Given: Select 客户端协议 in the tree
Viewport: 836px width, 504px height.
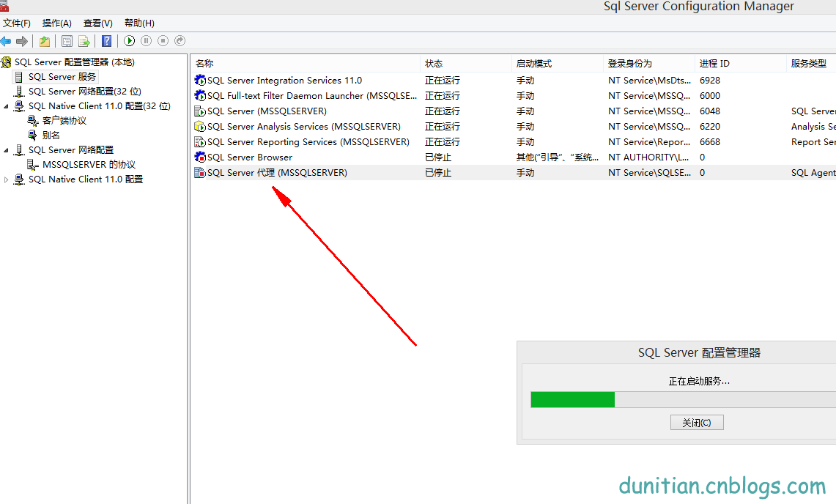Looking at the screenshot, I should pyautogui.click(x=64, y=121).
